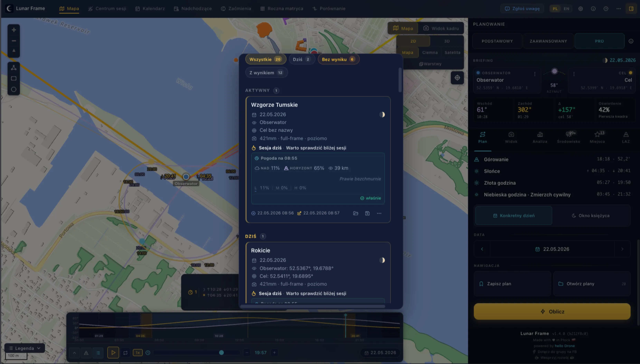Select the polygon drawing tool
Viewport: 640px width, 364px height.
14,68
